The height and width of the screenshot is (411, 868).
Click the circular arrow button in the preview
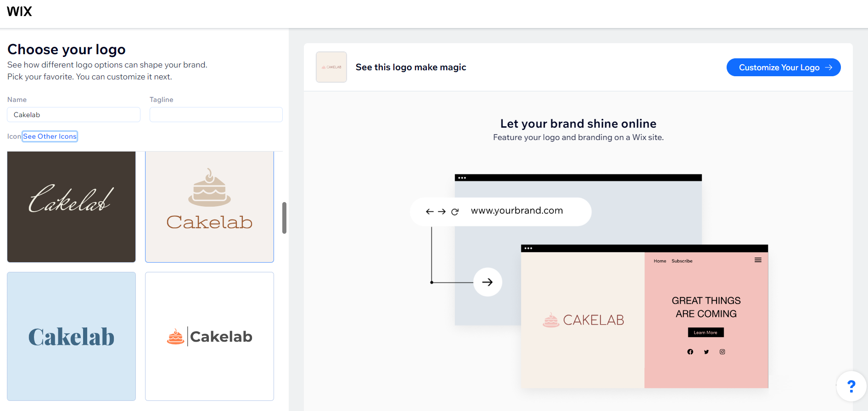[487, 282]
